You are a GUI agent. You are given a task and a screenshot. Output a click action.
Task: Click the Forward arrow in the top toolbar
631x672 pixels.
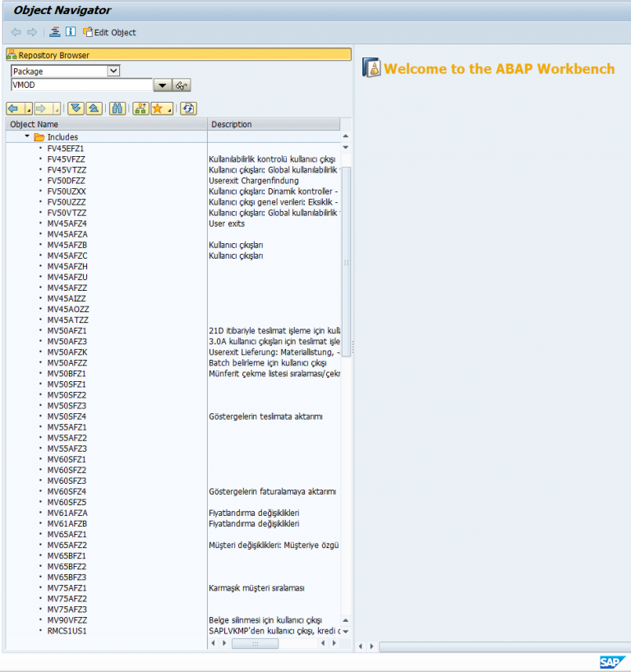tap(32, 32)
